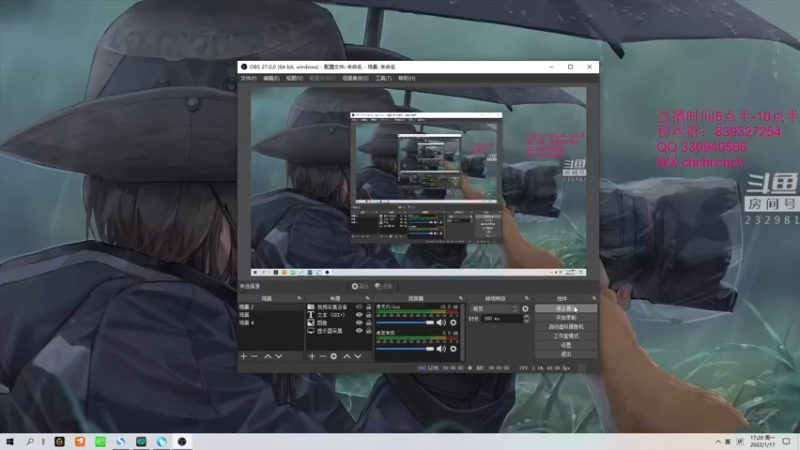This screenshot has width=800, height=450.
Task: Select the 视频采集设备 source row
Action: 339,307
